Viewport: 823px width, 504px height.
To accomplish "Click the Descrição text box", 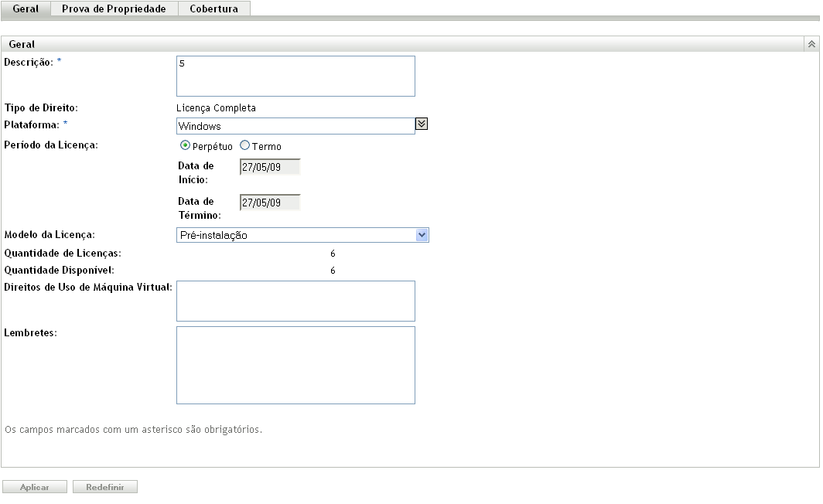I will pos(295,76).
